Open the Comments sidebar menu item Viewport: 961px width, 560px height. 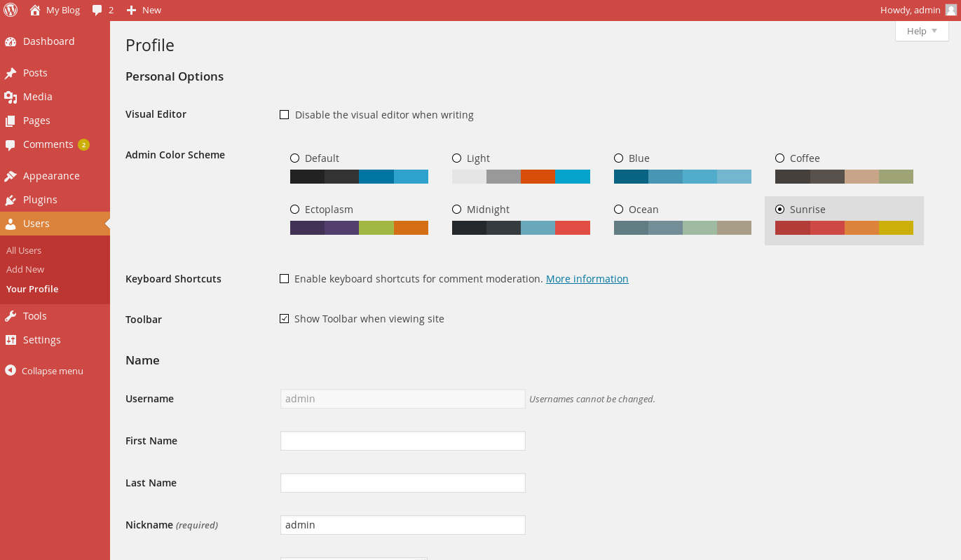pos(55,145)
